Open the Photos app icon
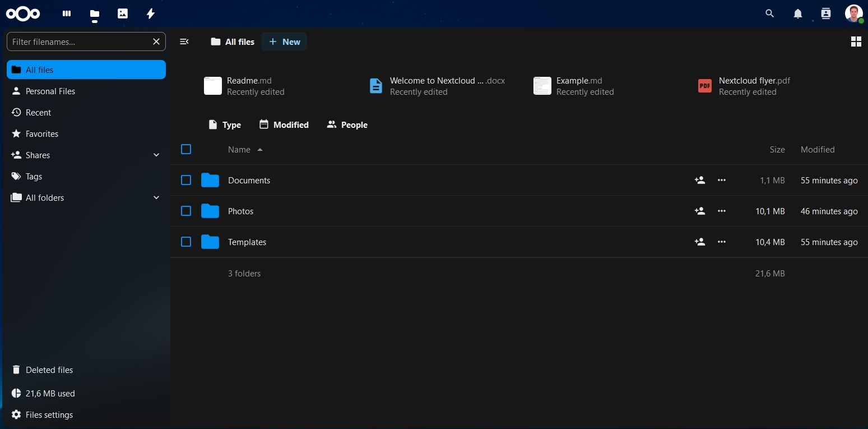The image size is (868, 429). [x=123, y=13]
